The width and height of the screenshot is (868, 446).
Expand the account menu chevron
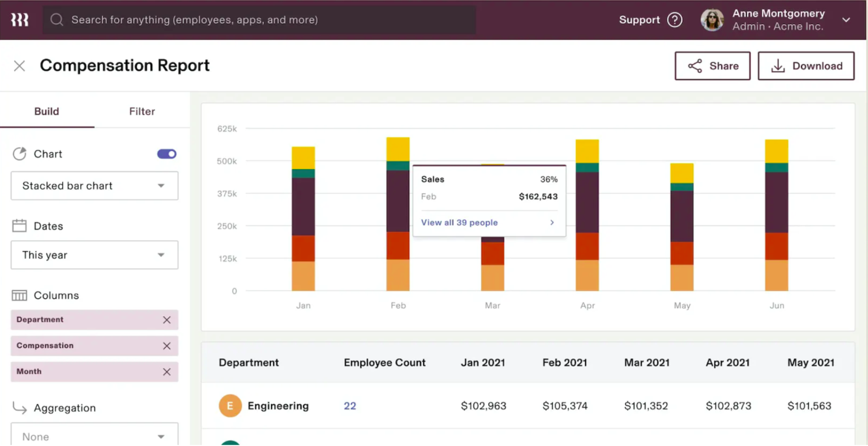[846, 20]
